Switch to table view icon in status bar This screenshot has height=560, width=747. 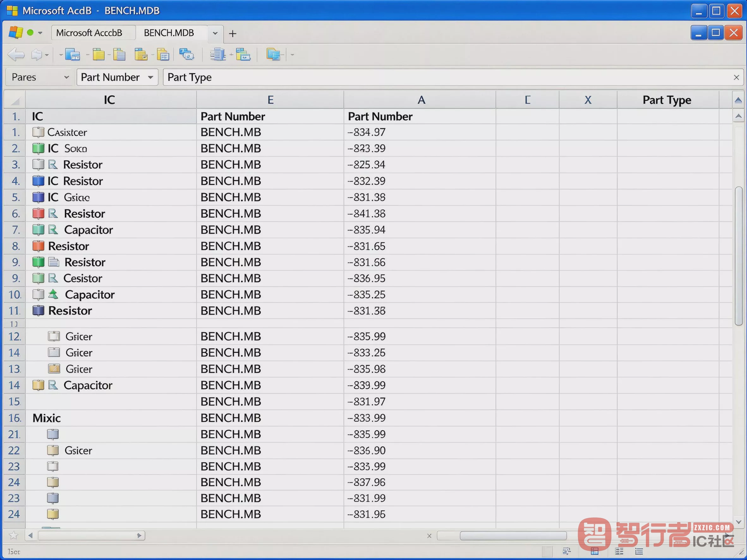[595, 551]
